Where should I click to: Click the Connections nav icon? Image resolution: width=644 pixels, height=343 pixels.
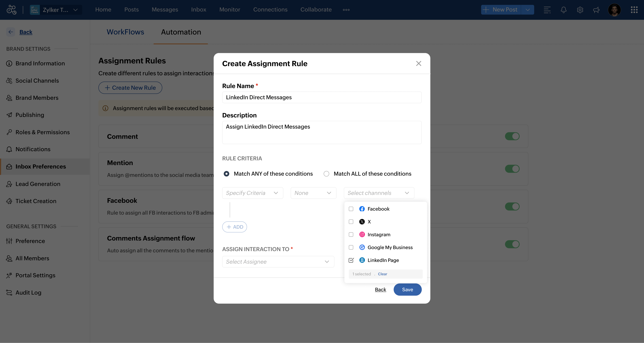(270, 9)
